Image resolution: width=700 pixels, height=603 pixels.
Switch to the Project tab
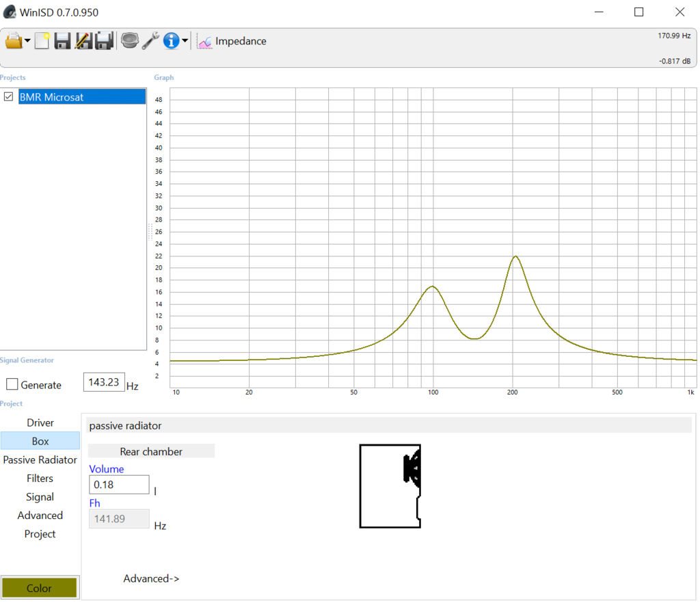(40, 534)
